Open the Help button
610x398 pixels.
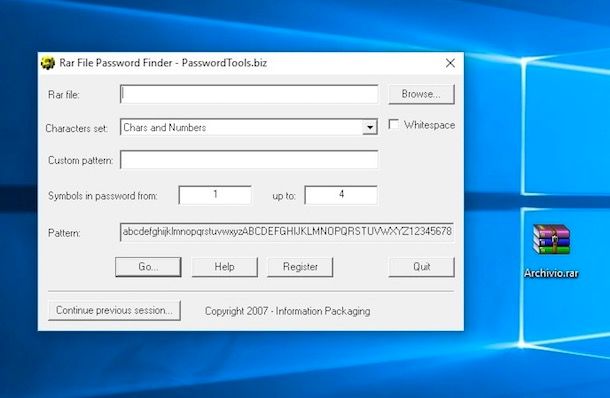point(224,267)
